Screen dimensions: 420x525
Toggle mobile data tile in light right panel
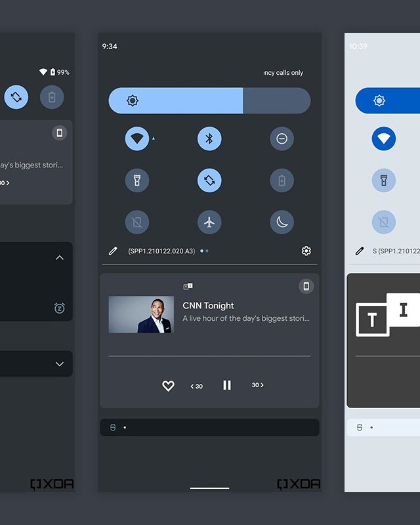[x=384, y=222]
